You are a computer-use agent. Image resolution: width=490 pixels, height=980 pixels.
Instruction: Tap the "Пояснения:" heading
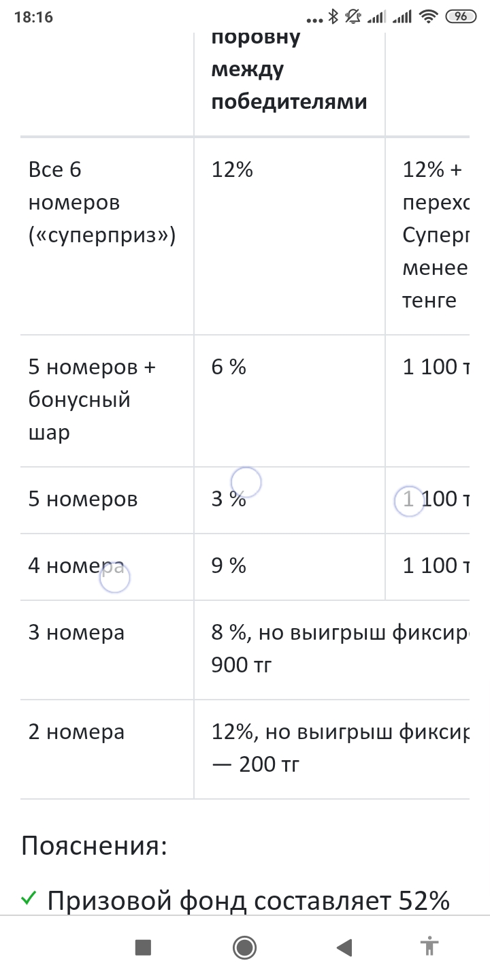point(95,847)
